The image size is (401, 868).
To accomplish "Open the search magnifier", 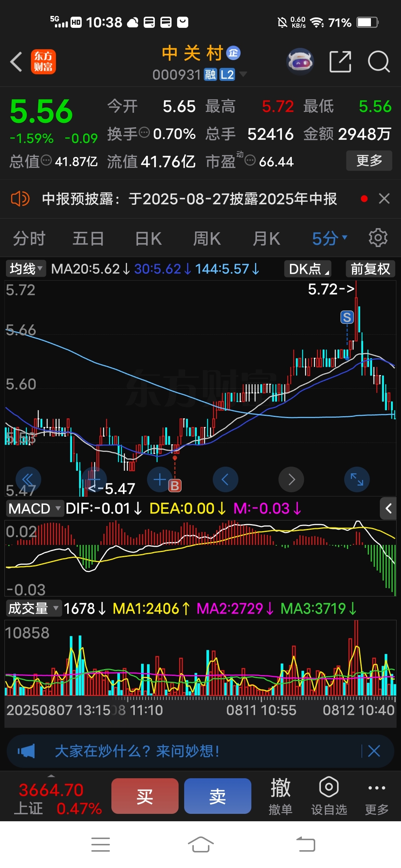I will point(379,62).
